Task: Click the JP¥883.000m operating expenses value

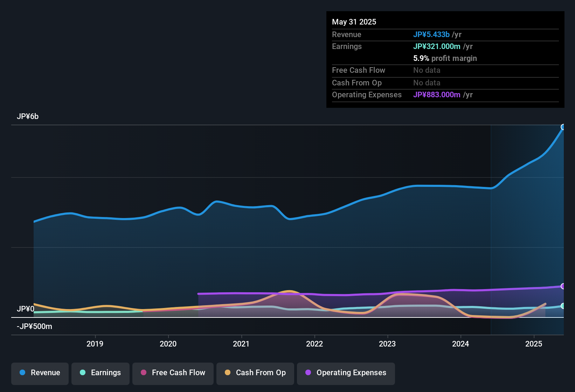Action: 437,95
